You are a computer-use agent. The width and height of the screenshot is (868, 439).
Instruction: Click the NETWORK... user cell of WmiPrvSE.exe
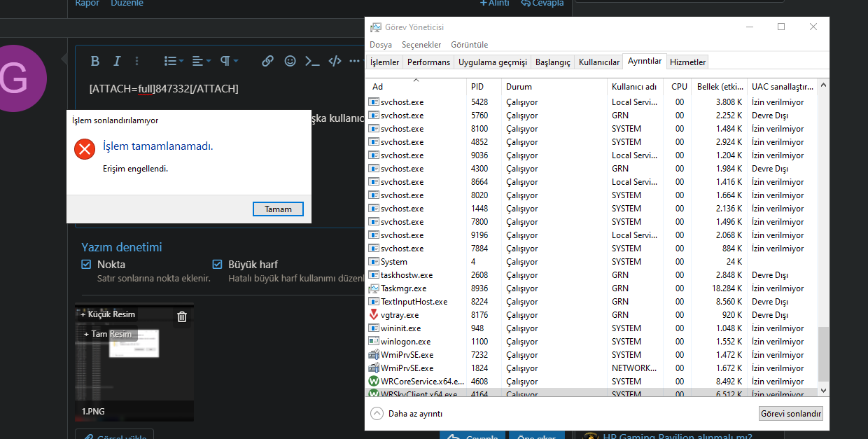(x=634, y=368)
